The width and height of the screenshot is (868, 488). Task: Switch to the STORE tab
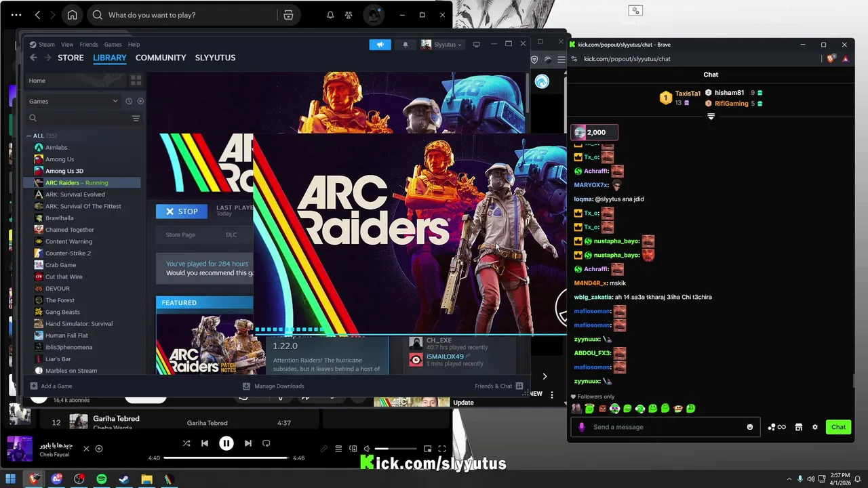71,58
